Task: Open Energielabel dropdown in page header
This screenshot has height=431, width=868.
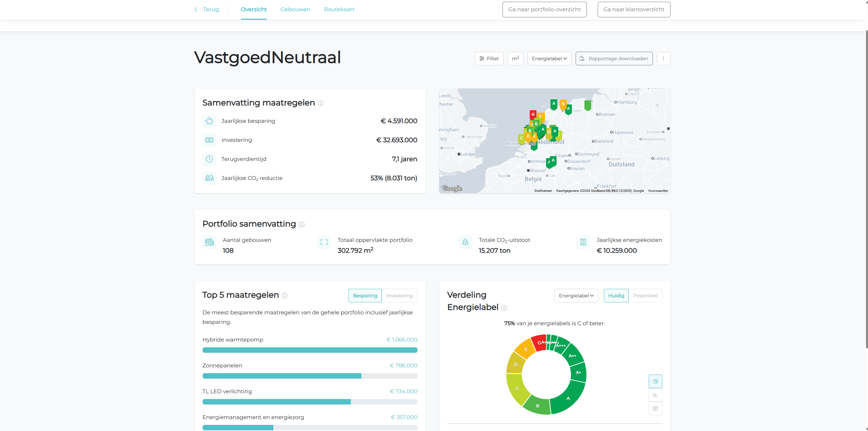Action: click(x=549, y=59)
